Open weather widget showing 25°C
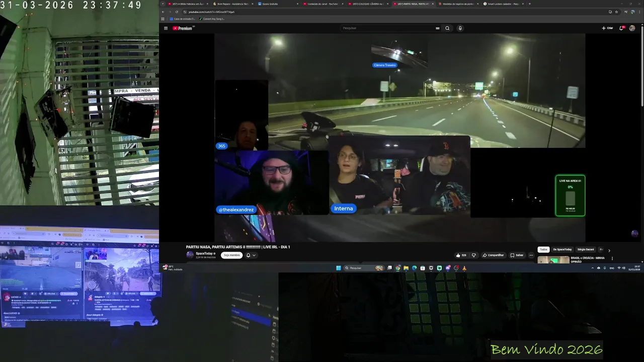 pyautogui.click(x=172, y=268)
